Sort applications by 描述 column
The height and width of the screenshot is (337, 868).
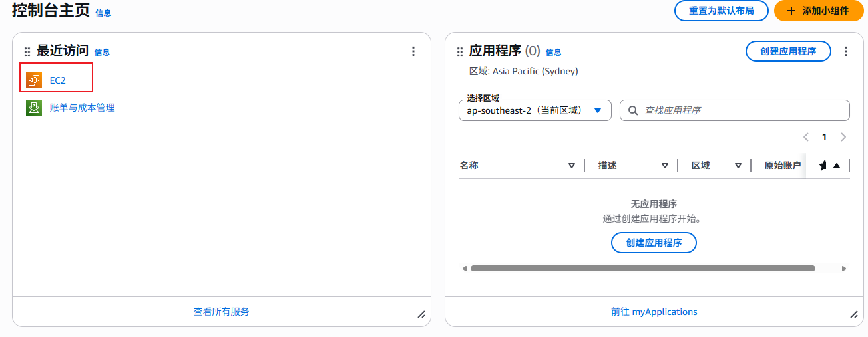pyautogui.click(x=665, y=166)
